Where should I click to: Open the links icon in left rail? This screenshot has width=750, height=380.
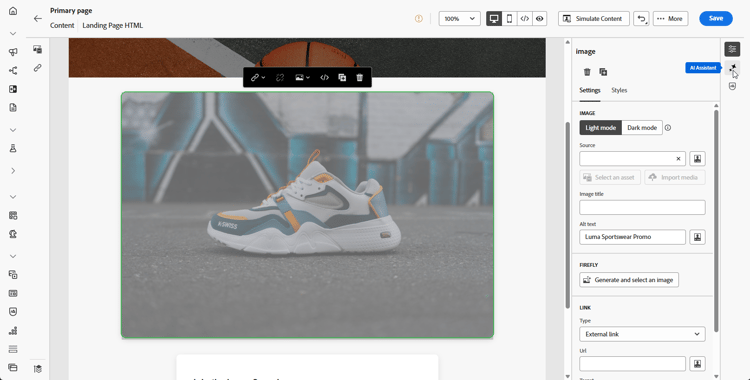38,68
